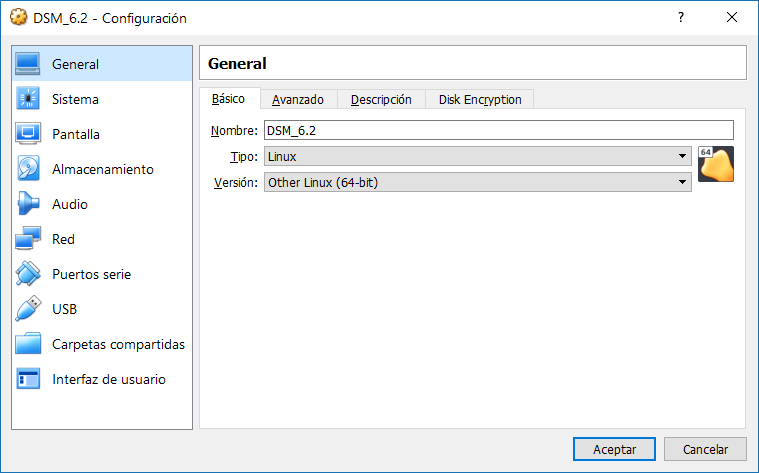The image size is (759, 473).
Task: Open Interfaz de usuario settings
Action: [102, 379]
